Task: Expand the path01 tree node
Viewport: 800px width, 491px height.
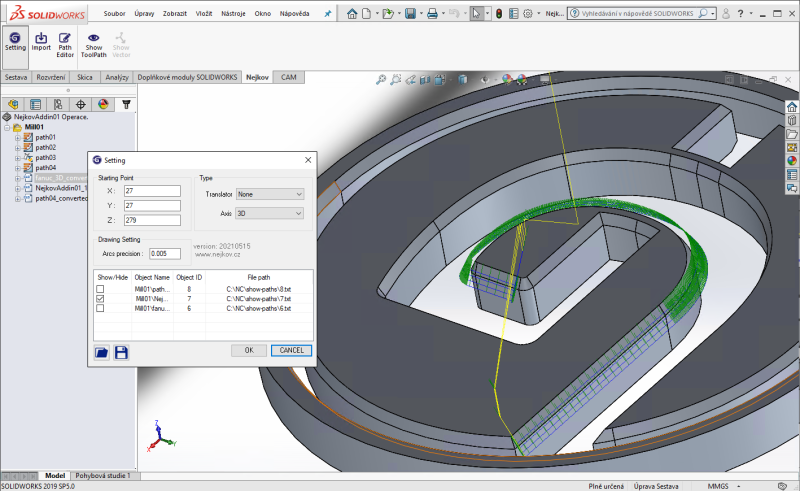Action: point(17,137)
